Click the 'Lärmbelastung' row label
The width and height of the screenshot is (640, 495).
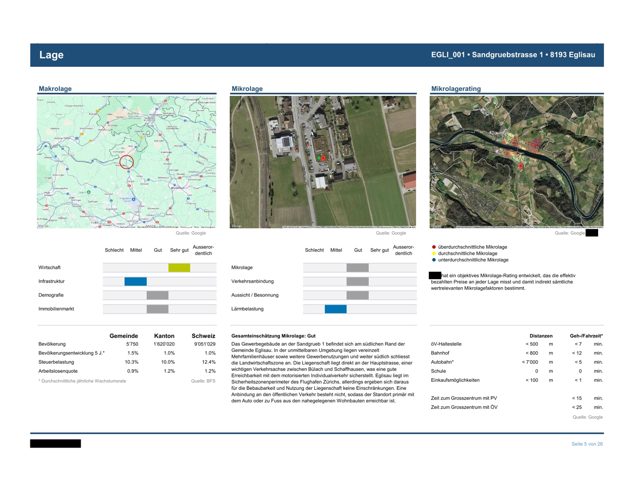(247, 309)
